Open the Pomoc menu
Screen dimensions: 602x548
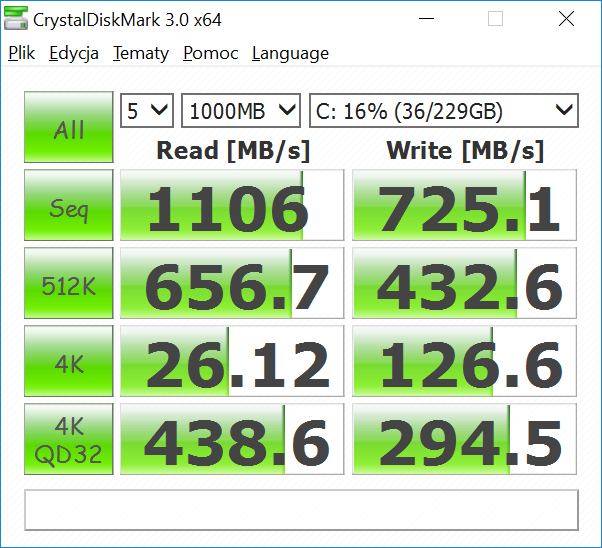pyautogui.click(x=210, y=53)
